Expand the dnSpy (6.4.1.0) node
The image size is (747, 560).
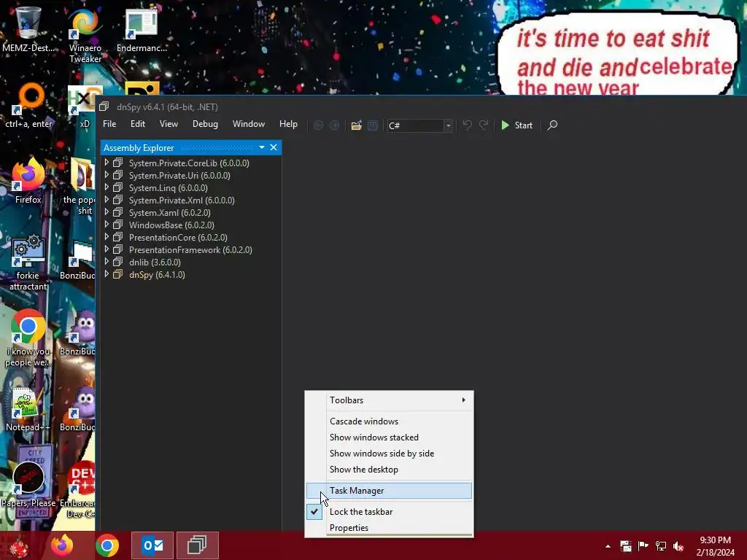tap(107, 274)
